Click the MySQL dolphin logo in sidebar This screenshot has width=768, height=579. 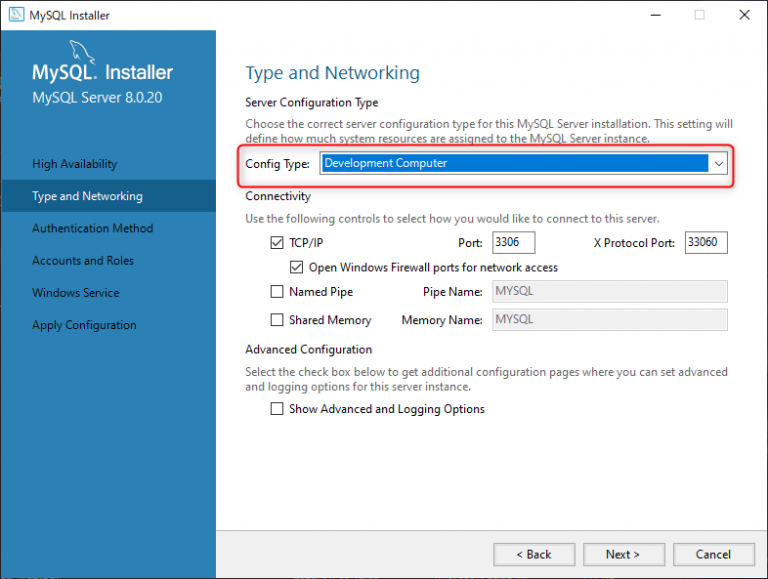click(x=84, y=54)
